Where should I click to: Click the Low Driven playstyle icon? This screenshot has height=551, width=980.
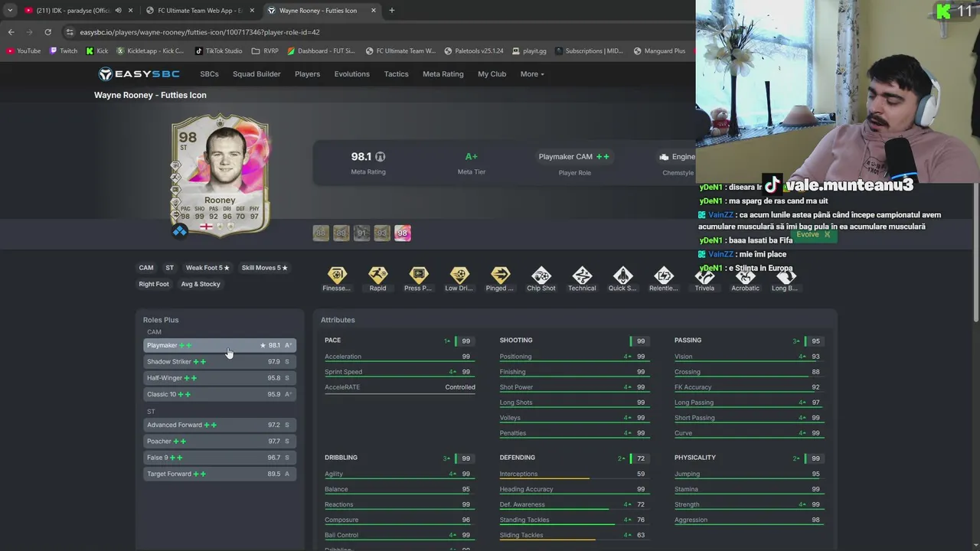pyautogui.click(x=459, y=275)
